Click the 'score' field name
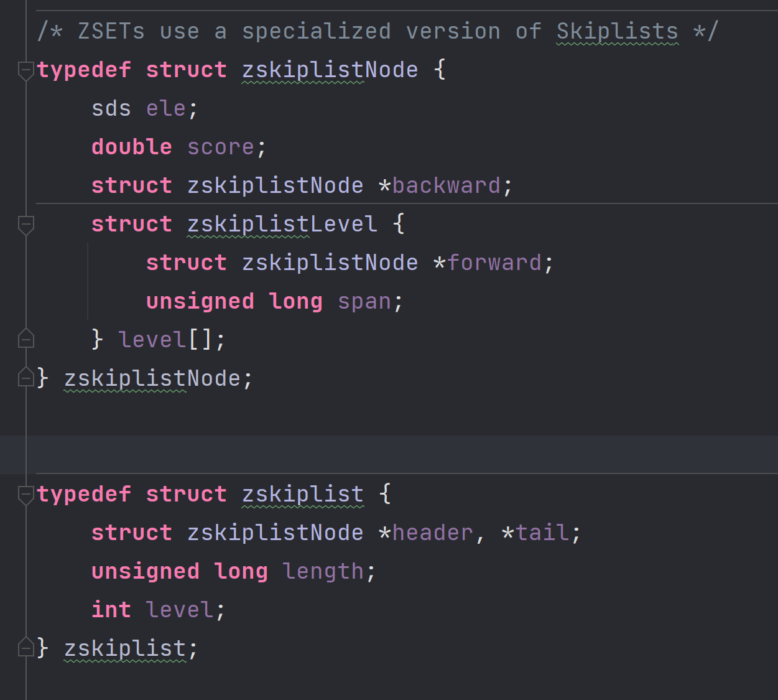The image size is (778, 700). [221, 147]
